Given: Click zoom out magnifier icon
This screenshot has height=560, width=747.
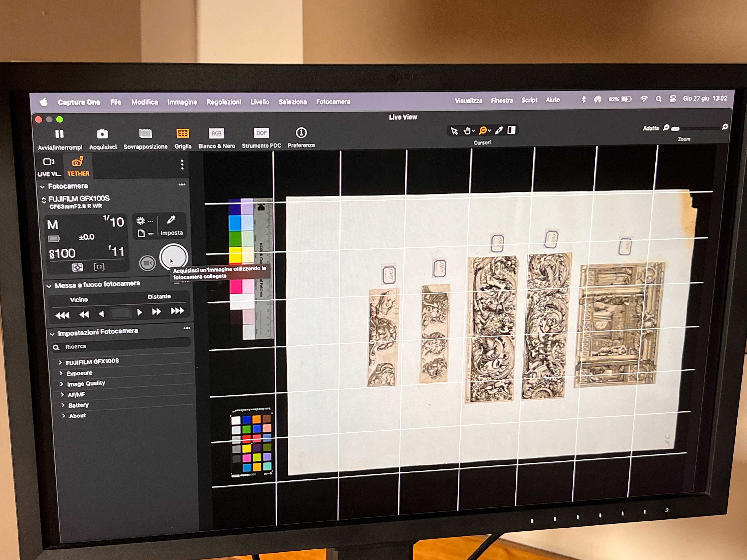Looking at the screenshot, I should coord(666,128).
